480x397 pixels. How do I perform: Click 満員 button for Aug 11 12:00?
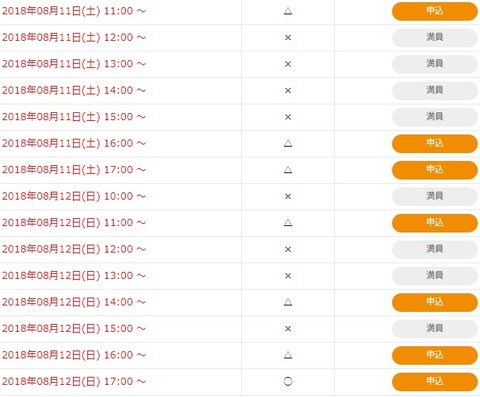tap(435, 37)
